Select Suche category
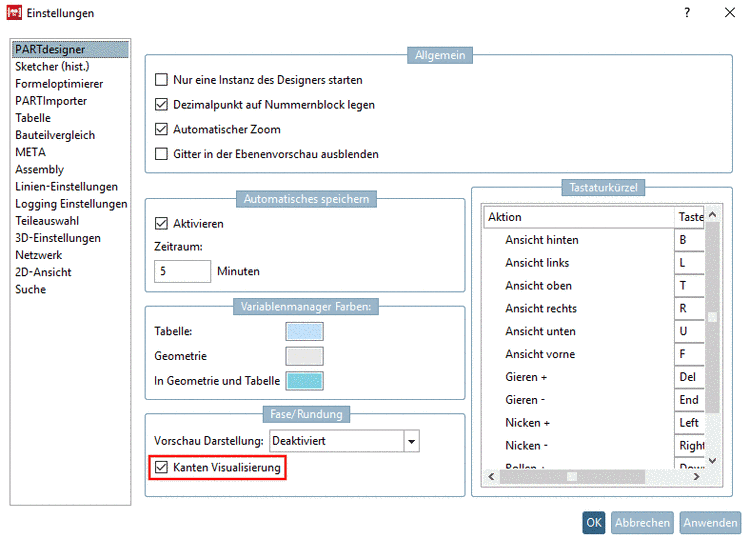This screenshot has height=539, width=750. click(x=70, y=289)
